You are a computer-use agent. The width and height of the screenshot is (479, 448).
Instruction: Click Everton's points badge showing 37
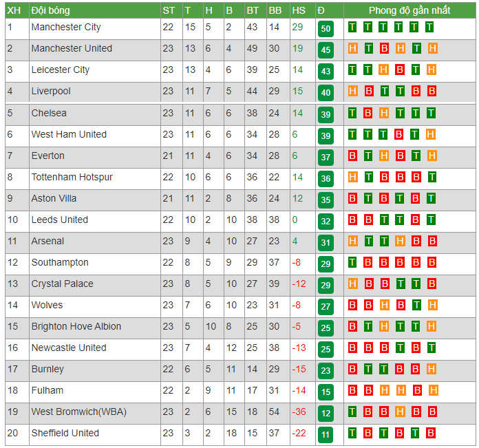tap(326, 158)
